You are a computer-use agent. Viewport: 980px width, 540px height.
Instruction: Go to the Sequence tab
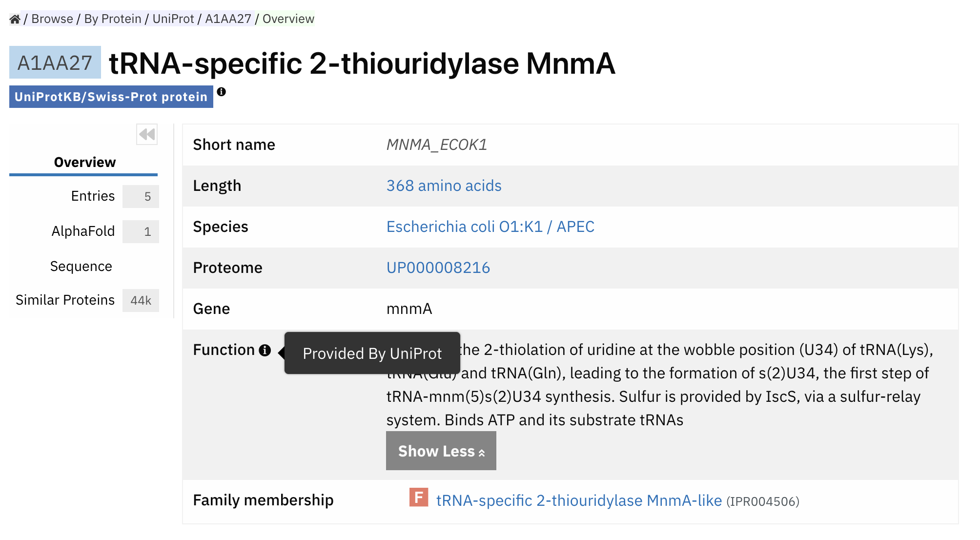click(81, 266)
